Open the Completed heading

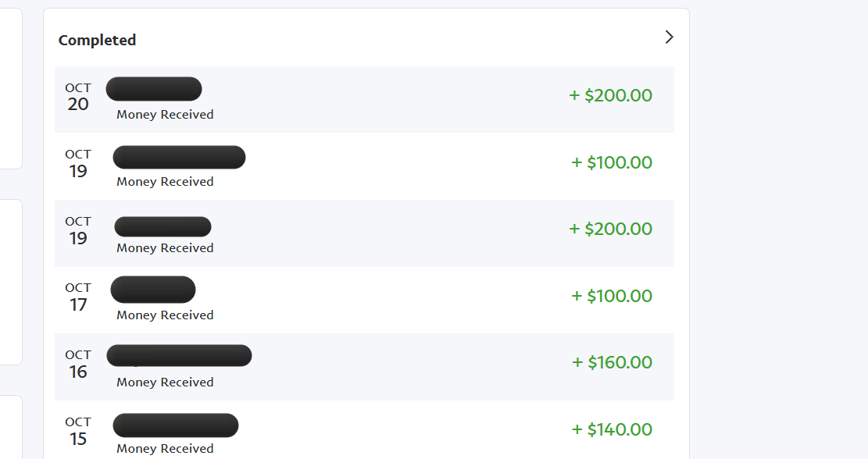coord(97,41)
